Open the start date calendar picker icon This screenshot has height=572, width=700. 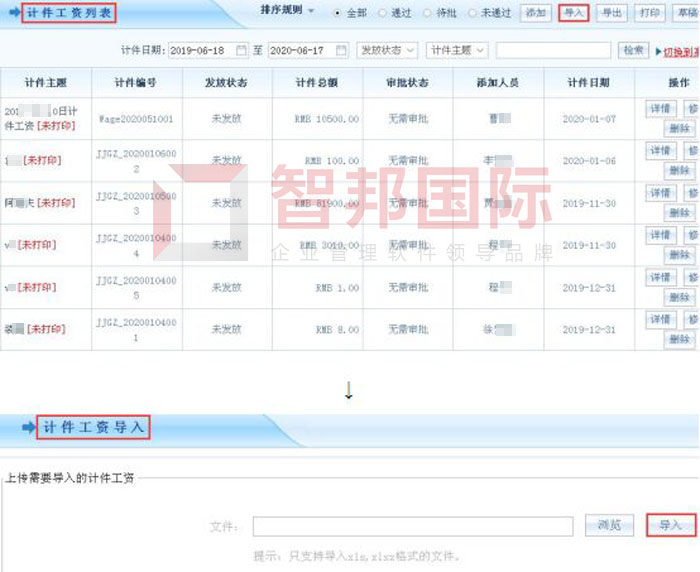click(242, 50)
